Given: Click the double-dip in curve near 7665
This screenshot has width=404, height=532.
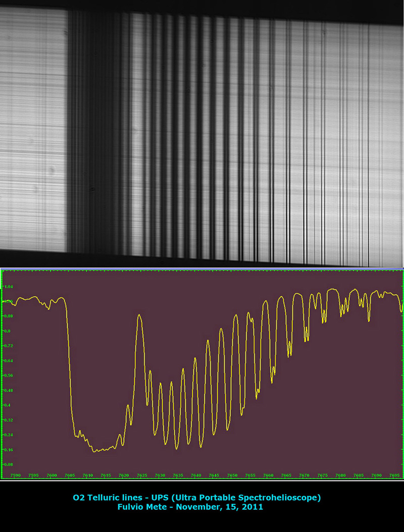Looking at the screenshot, I should point(289,348).
